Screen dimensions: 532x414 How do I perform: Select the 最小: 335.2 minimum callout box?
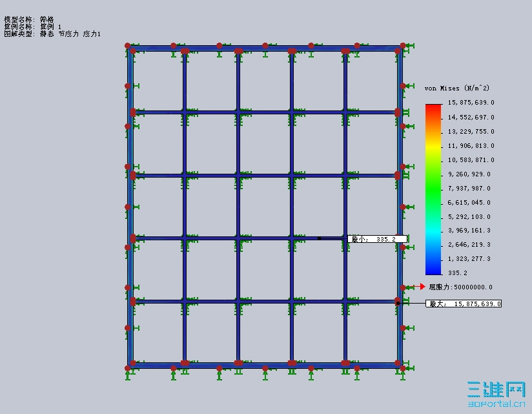coord(377,239)
